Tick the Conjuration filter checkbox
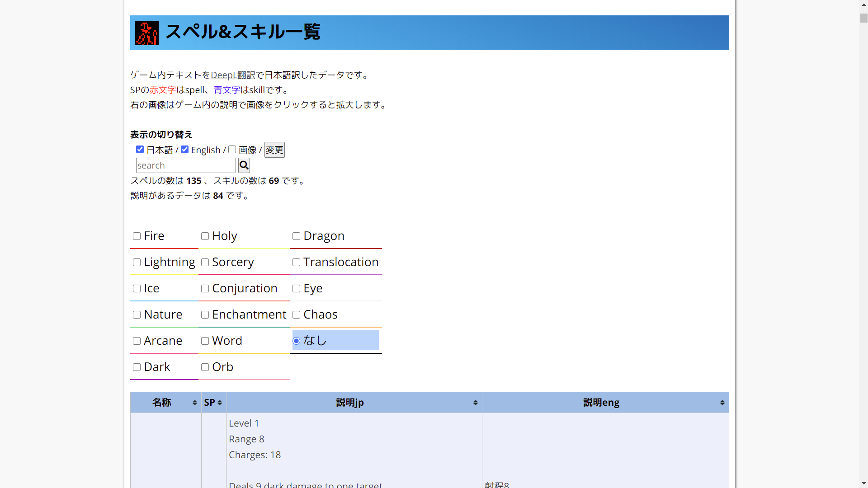 [x=205, y=289]
